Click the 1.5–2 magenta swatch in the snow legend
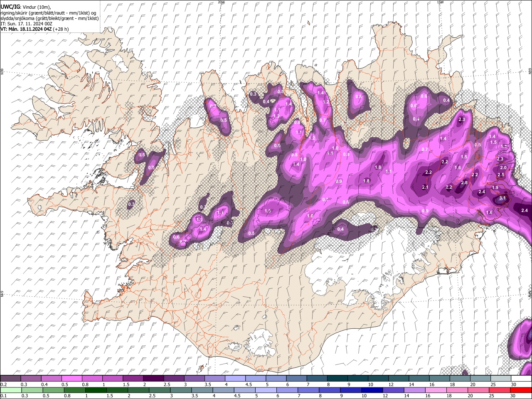 tap(133, 378)
